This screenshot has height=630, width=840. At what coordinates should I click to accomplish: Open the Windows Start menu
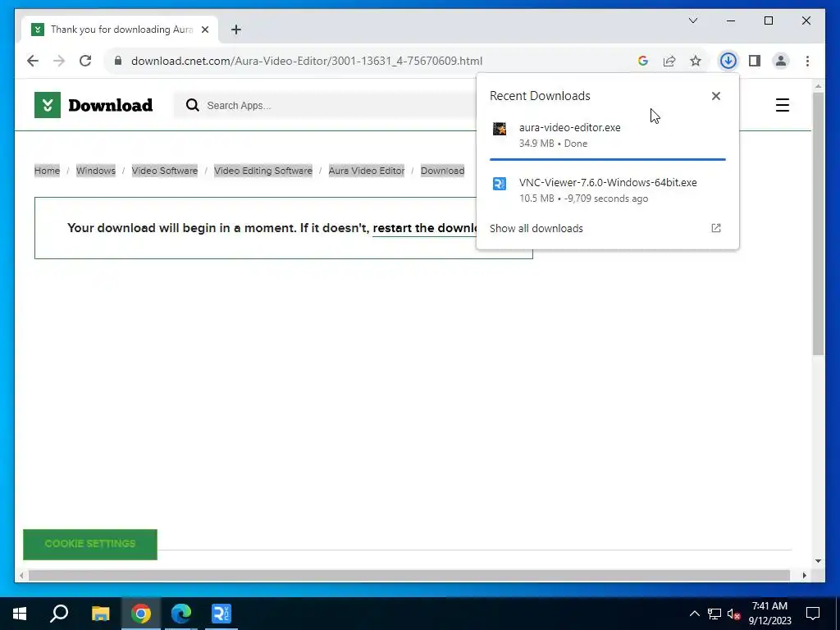[x=20, y=614]
